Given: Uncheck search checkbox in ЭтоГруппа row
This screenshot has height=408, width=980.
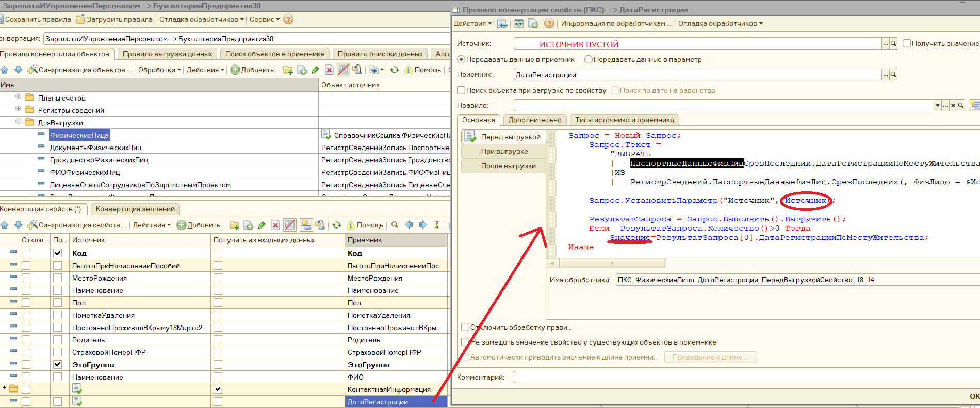Looking at the screenshot, I should pos(58,365).
